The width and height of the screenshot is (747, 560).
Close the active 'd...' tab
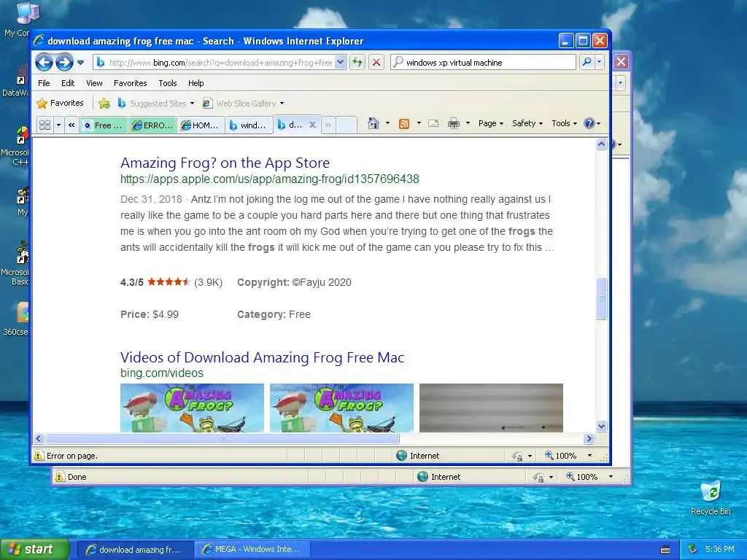click(312, 125)
